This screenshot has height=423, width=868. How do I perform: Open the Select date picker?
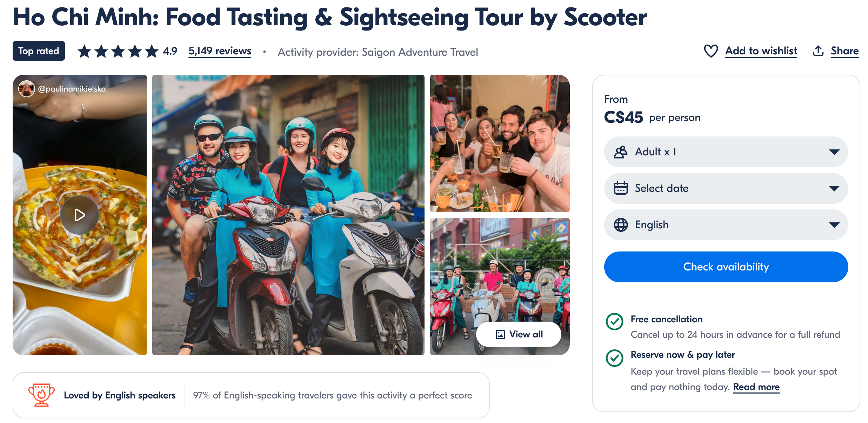click(726, 188)
